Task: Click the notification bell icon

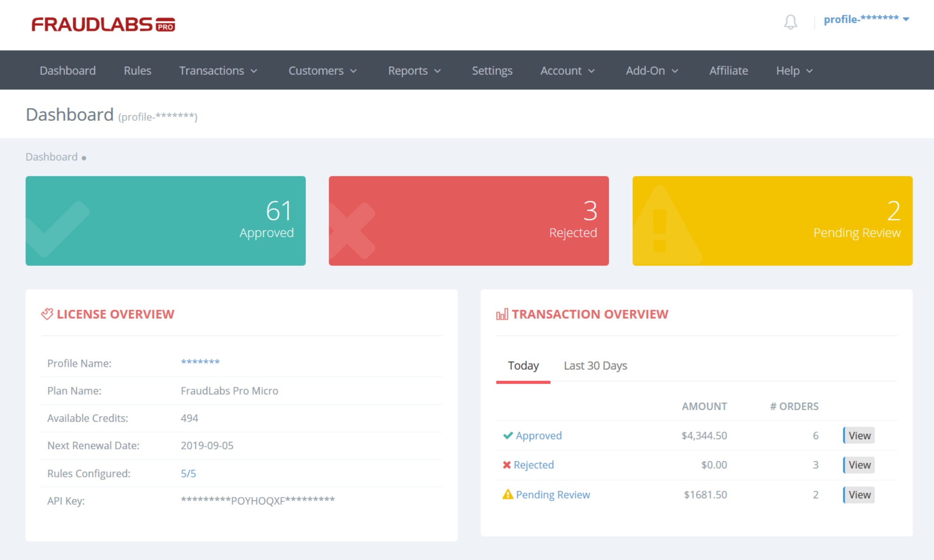Action: (x=790, y=21)
